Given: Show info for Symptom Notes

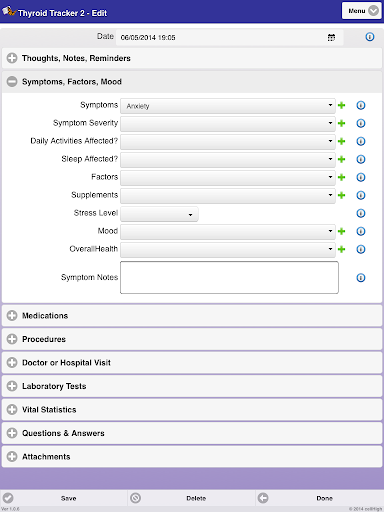Looking at the screenshot, I should 361,278.
